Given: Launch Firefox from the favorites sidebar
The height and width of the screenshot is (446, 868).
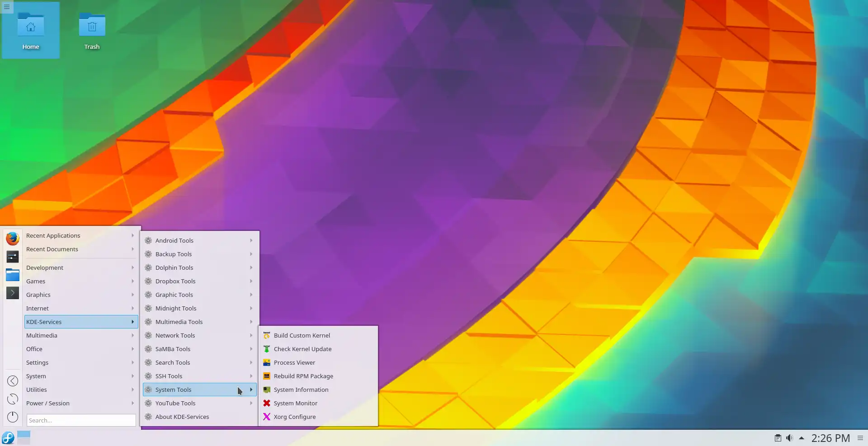Looking at the screenshot, I should [x=13, y=238].
